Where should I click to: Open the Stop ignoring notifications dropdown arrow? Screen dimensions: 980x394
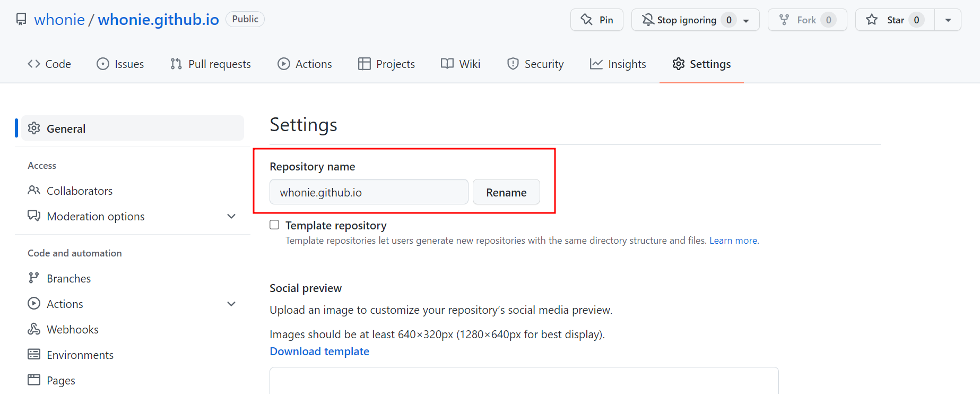[x=746, y=21]
